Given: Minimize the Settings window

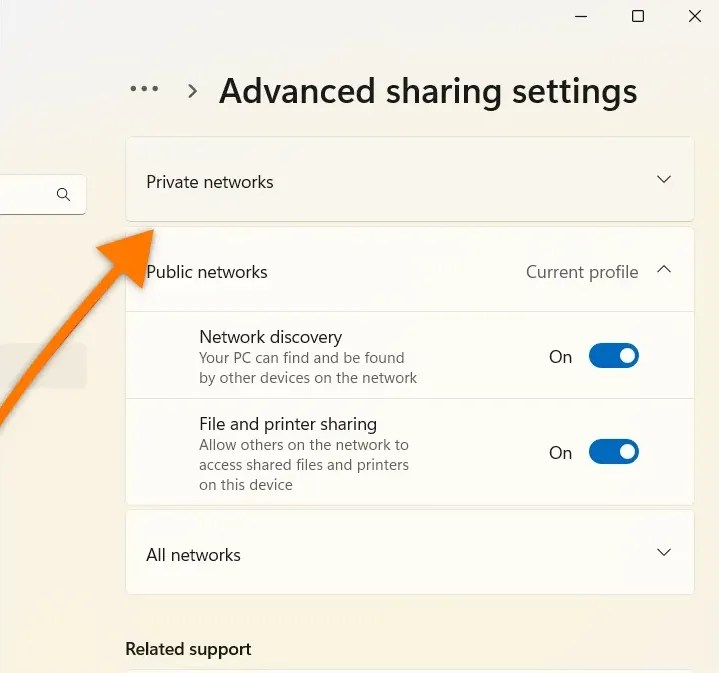Looking at the screenshot, I should (x=581, y=17).
